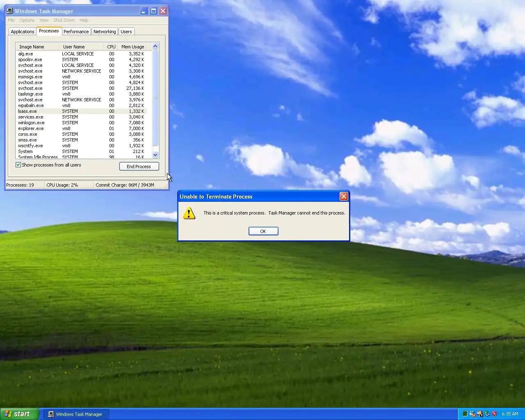525x420 pixels.
Task: Select the System process row
Action: pos(81,151)
